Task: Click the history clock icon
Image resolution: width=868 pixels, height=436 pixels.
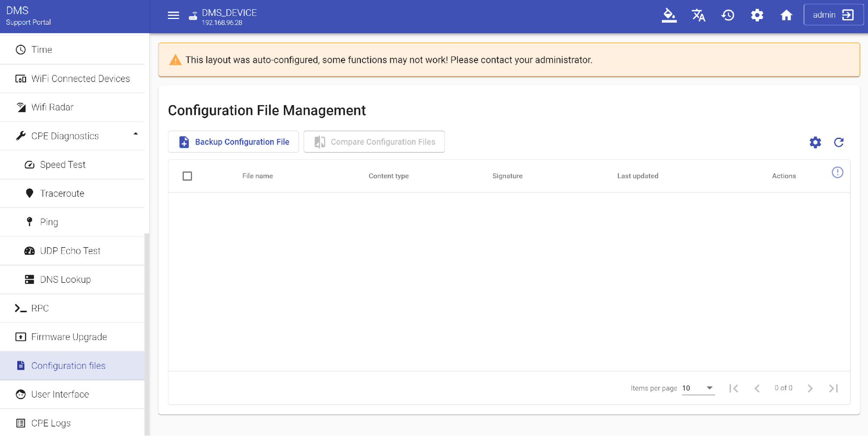Action: click(728, 15)
